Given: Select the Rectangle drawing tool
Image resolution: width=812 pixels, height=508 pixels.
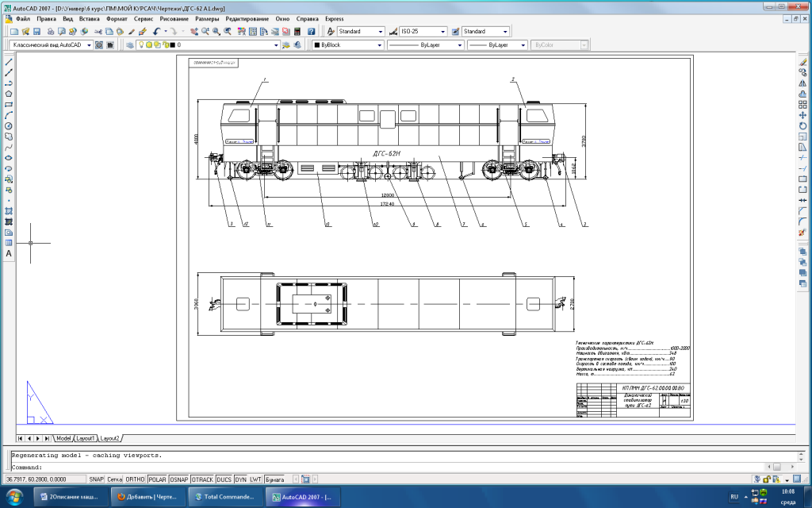Looking at the screenshot, I should click(x=9, y=105).
